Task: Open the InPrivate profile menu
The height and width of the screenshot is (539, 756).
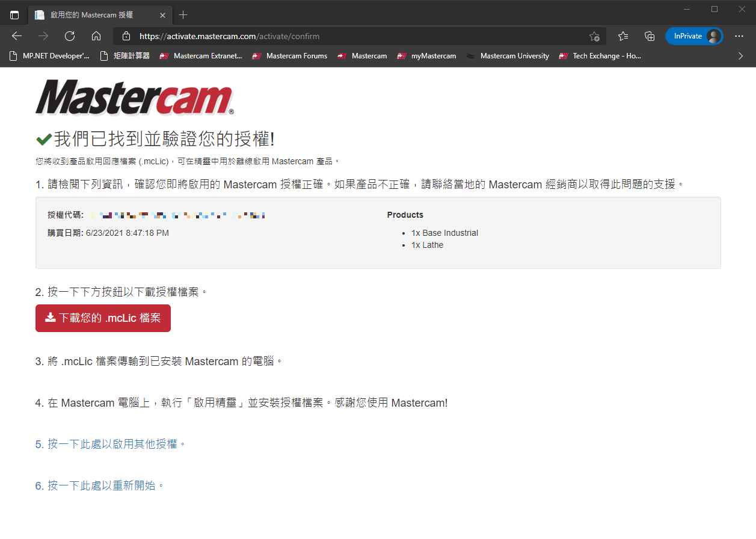Action: (x=694, y=36)
